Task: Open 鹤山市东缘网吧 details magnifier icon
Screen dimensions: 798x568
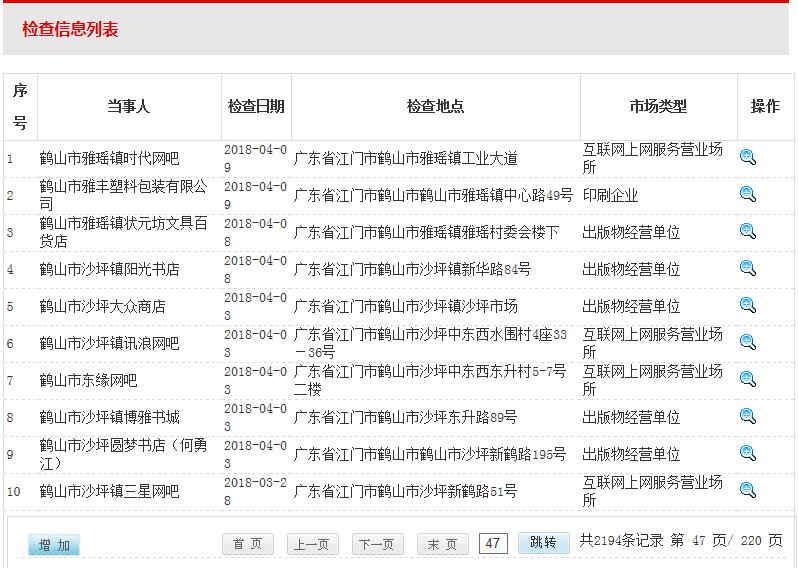Action: coord(747,379)
